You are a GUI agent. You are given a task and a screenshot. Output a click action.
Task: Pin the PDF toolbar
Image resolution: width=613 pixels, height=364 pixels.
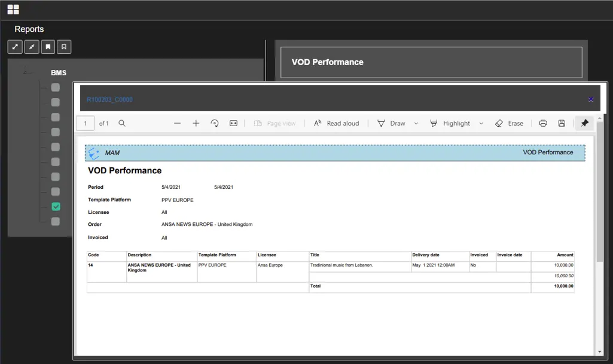tap(585, 123)
